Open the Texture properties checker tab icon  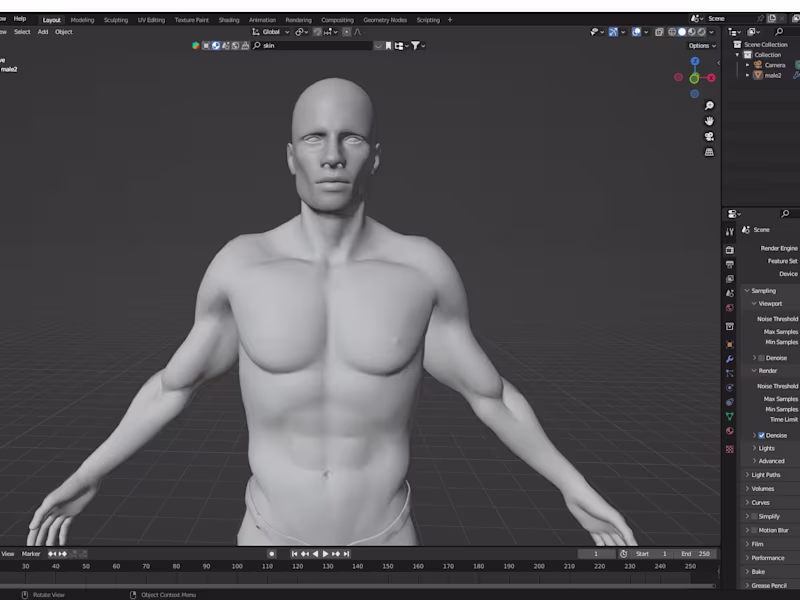coord(730,449)
